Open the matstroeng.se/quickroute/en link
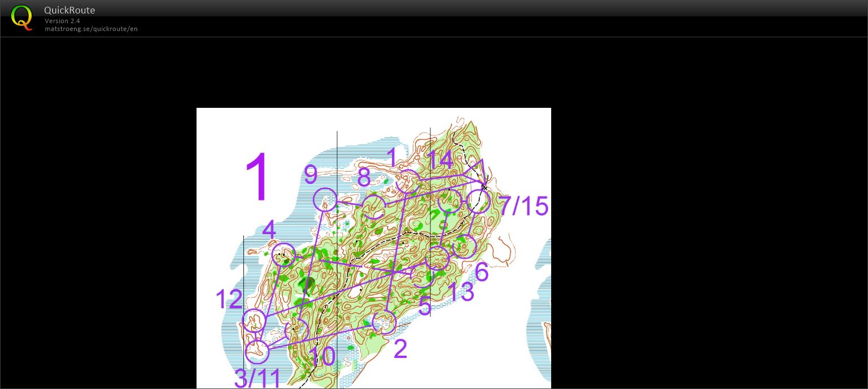The image size is (868, 389). [x=91, y=29]
